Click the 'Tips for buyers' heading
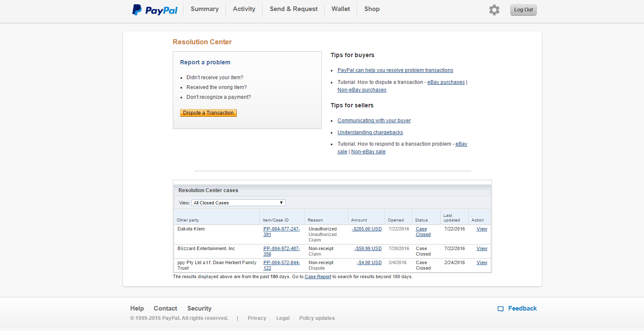644x331 pixels. tap(352, 55)
